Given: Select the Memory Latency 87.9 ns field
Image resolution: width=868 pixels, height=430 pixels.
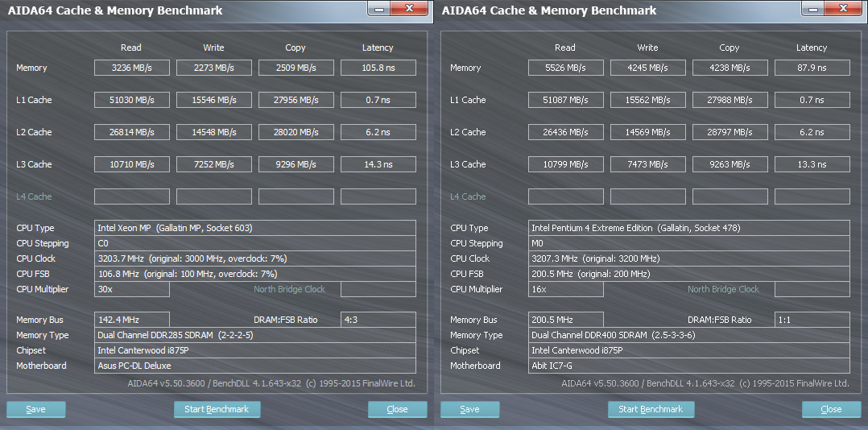Looking at the screenshot, I should [x=812, y=68].
